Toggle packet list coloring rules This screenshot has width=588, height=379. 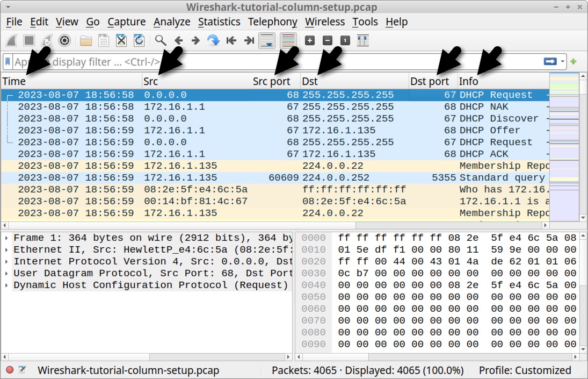(288, 40)
